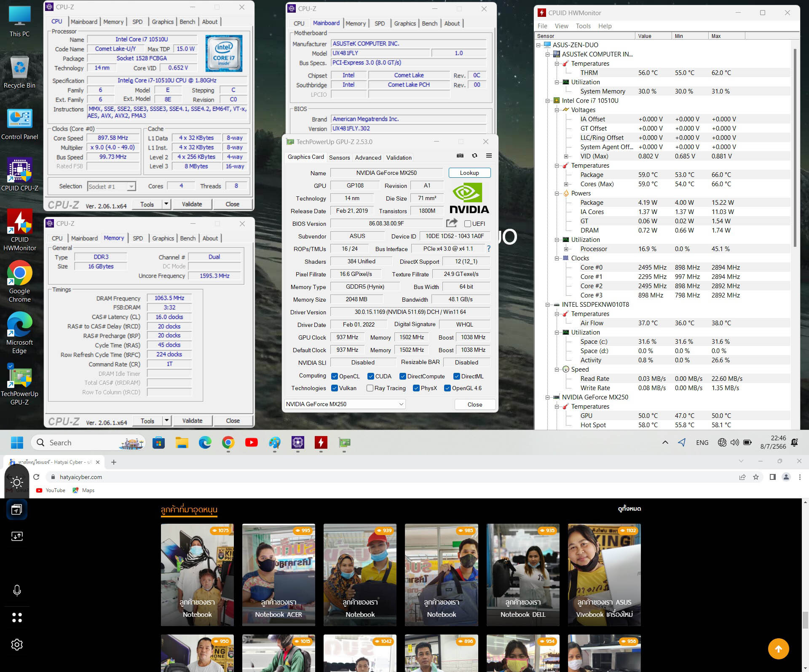Click Validate in the CPU-Z CPU window

pos(192,204)
